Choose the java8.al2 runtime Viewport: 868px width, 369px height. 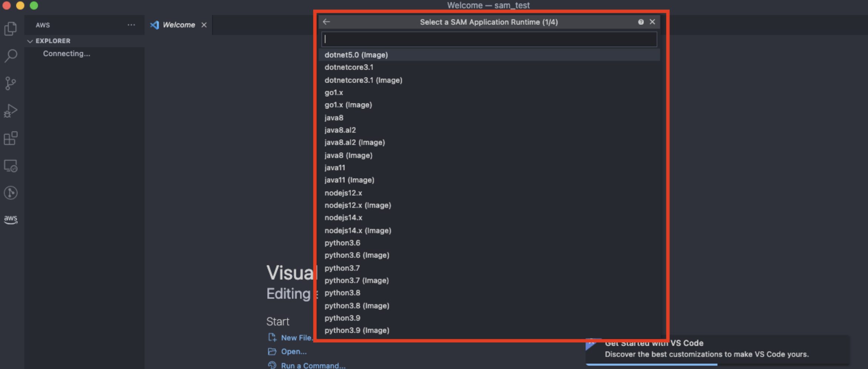click(489, 130)
